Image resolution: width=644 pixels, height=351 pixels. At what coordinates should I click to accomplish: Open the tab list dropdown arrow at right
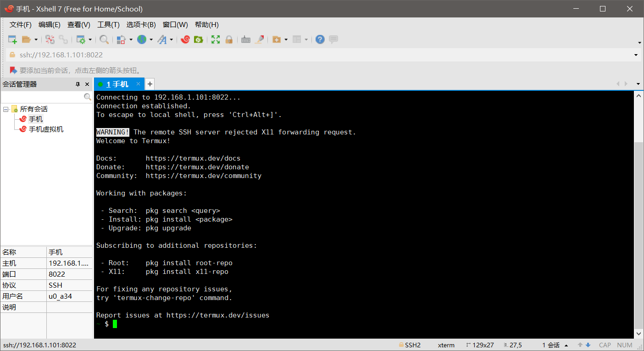point(638,84)
